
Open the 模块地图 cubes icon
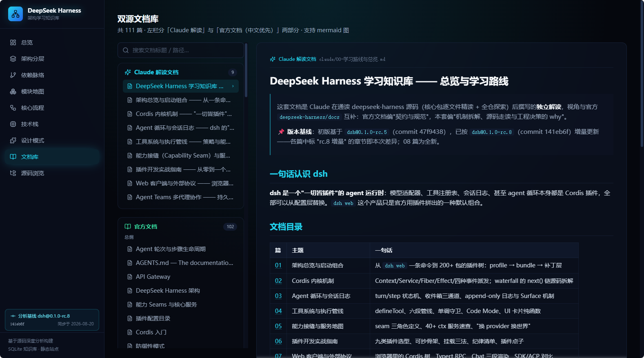[13, 91]
